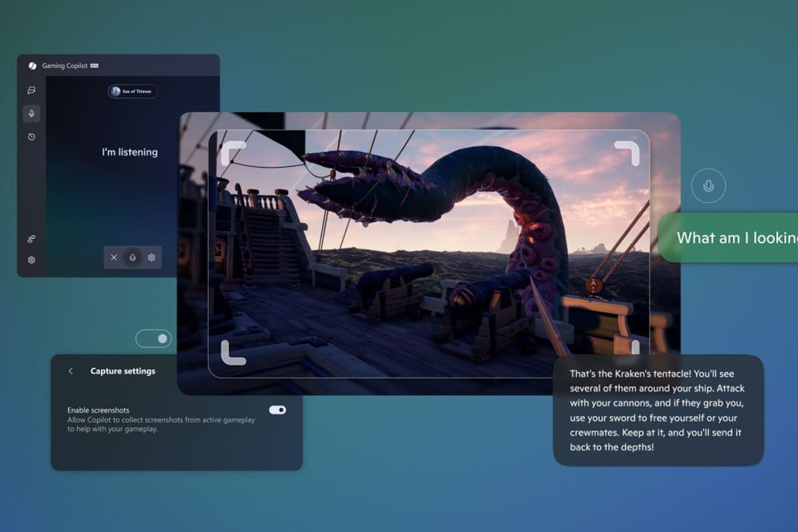Select the microphone icon in the sidebar
Image resolution: width=798 pixels, height=532 pixels.
click(x=31, y=114)
